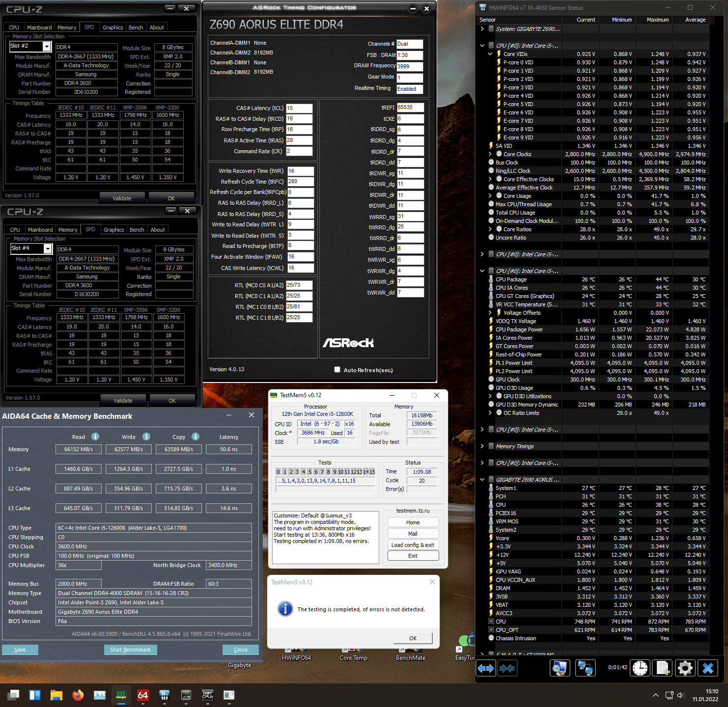Screen dimensions: 728x707
Task: Click the Exit button in TestMem5
Action: pos(413,556)
